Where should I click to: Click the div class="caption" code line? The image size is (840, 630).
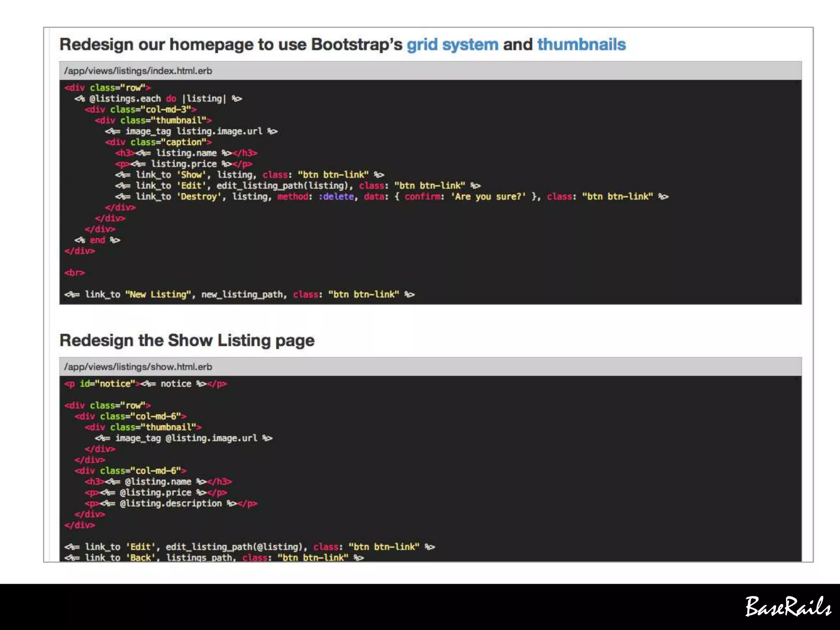(158, 142)
